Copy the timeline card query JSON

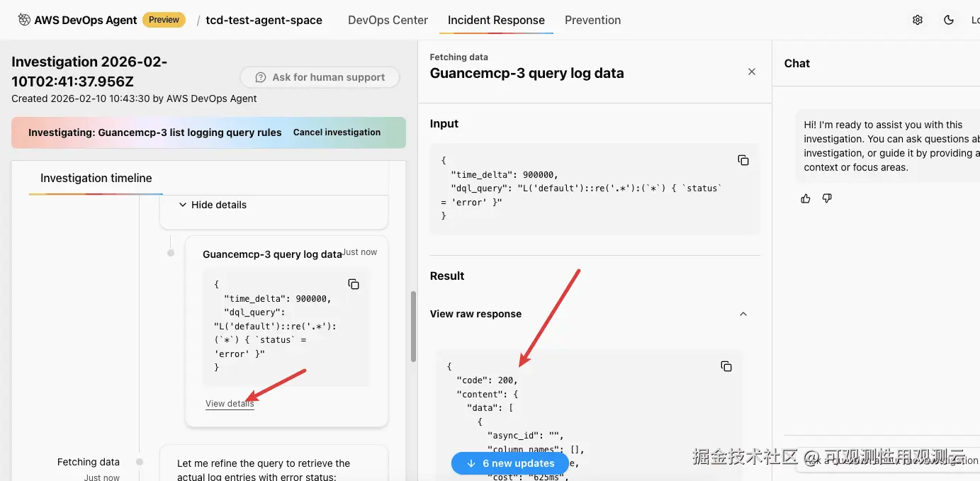[x=354, y=284]
